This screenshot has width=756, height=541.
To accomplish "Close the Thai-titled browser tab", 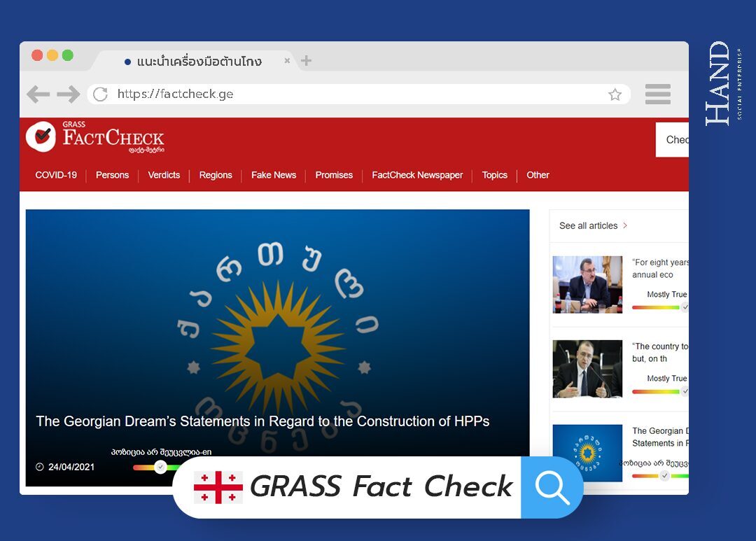I will point(287,61).
